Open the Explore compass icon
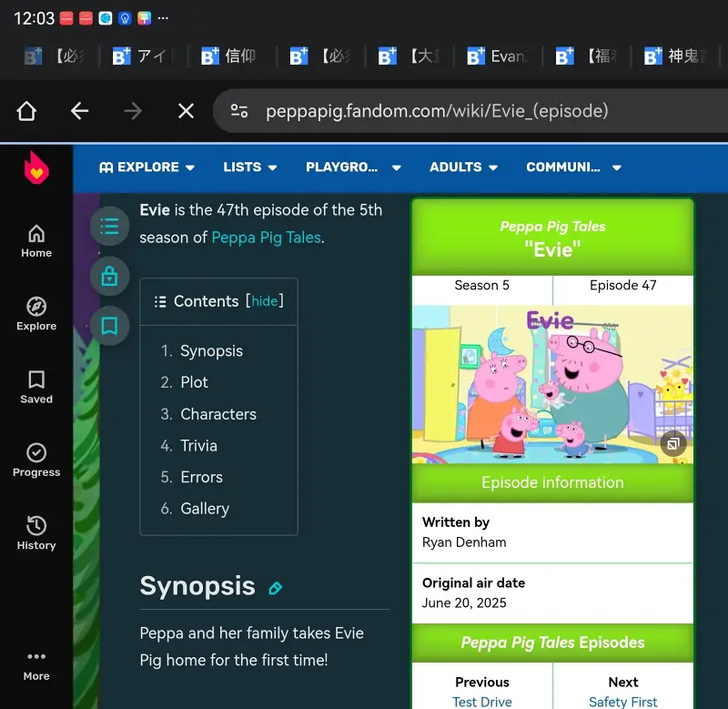The width and height of the screenshot is (728, 709). click(36, 314)
